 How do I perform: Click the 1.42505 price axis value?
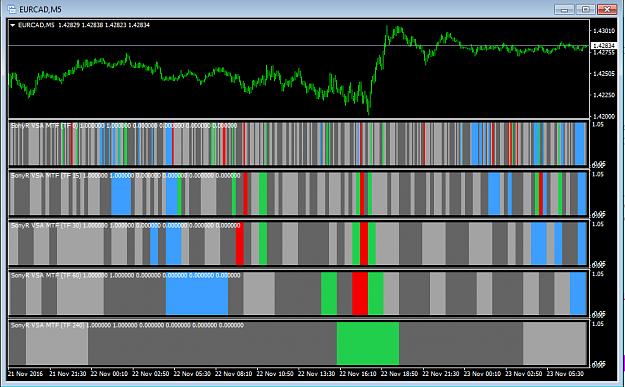(x=603, y=74)
